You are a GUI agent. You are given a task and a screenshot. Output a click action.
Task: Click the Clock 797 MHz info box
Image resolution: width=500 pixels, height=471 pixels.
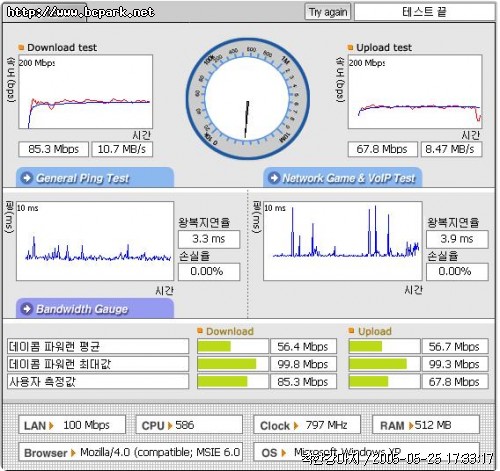(x=307, y=425)
